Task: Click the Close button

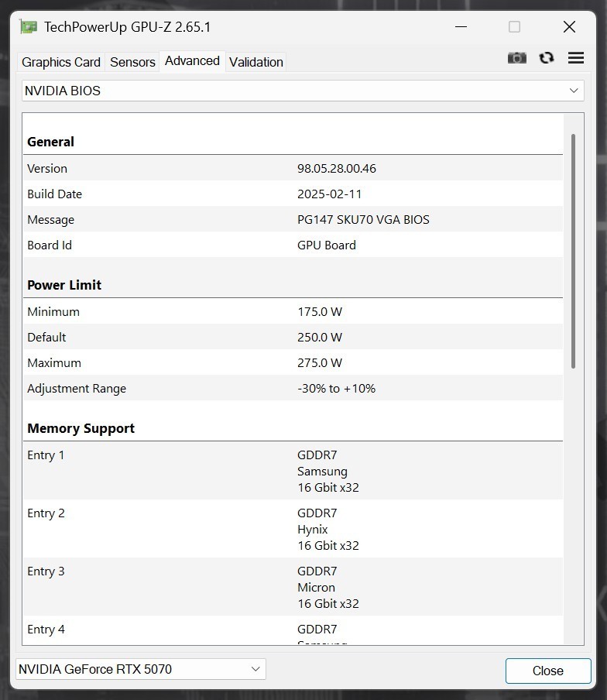Action: 547,671
